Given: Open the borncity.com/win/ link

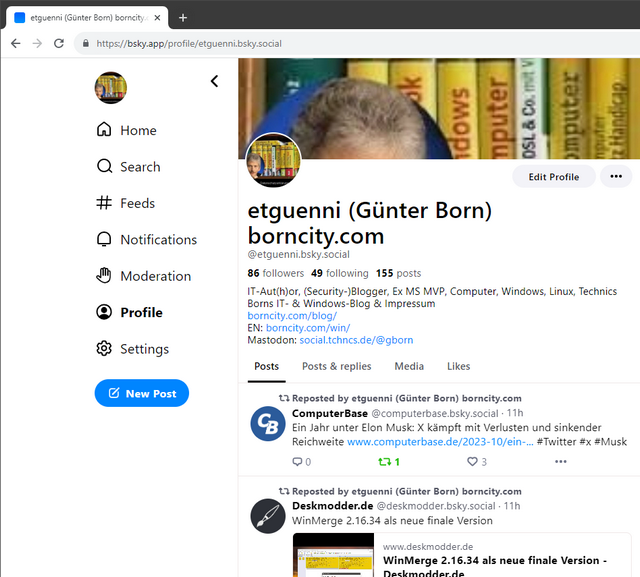Looking at the screenshot, I should (308, 328).
